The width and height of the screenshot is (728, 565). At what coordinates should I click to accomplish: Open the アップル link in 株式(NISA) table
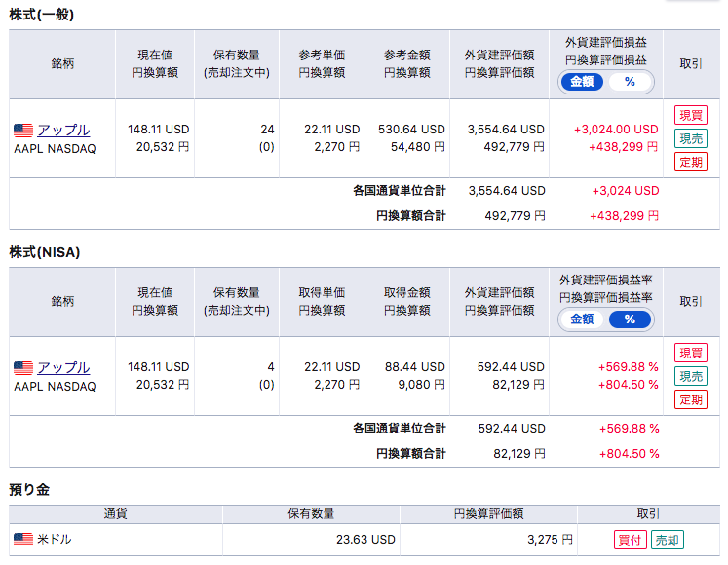[x=63, y=367]
